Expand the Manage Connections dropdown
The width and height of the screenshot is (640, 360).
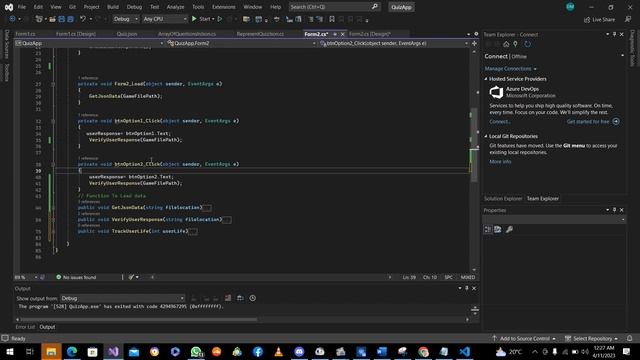point(510,69)
